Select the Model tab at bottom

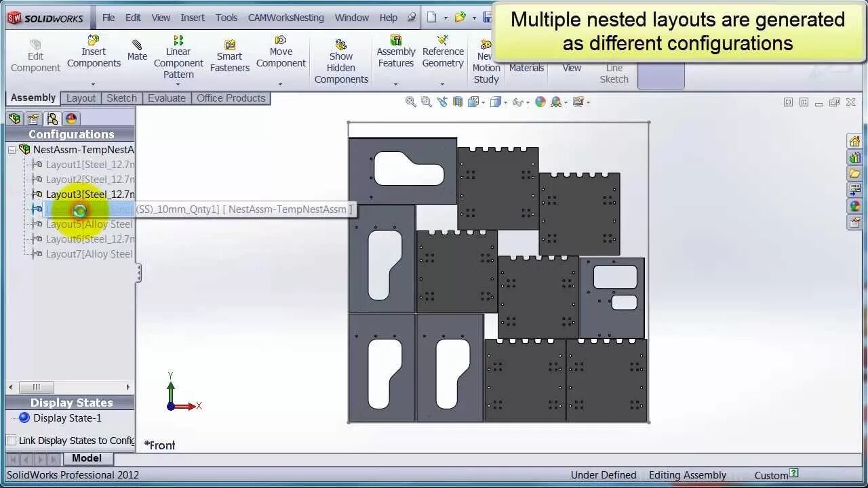87,458
